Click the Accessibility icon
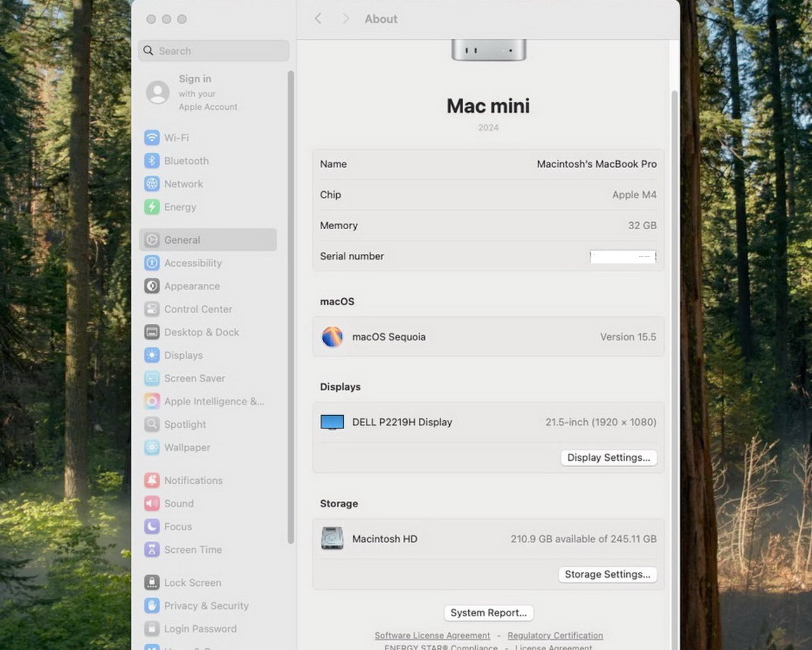This screenshot has height=650, width=812. click(x=152, y=263)
